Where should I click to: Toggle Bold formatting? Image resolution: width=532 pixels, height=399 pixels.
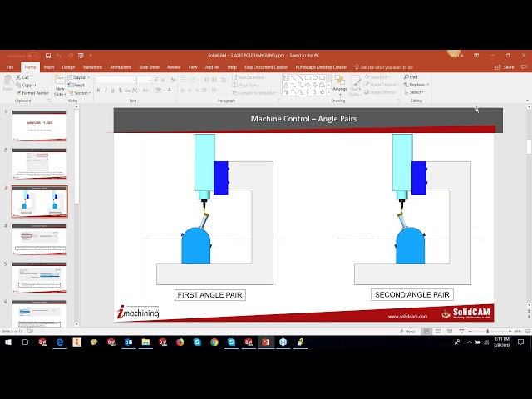click(98, 91)
